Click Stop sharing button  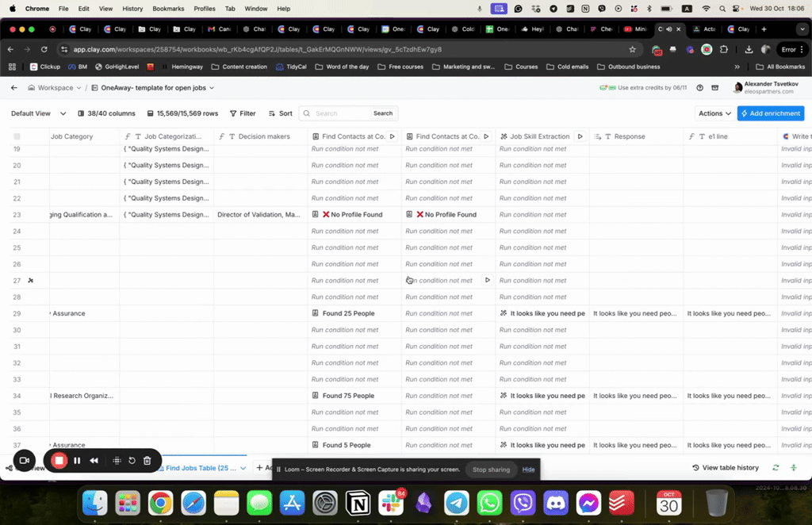tap(491, 469)
